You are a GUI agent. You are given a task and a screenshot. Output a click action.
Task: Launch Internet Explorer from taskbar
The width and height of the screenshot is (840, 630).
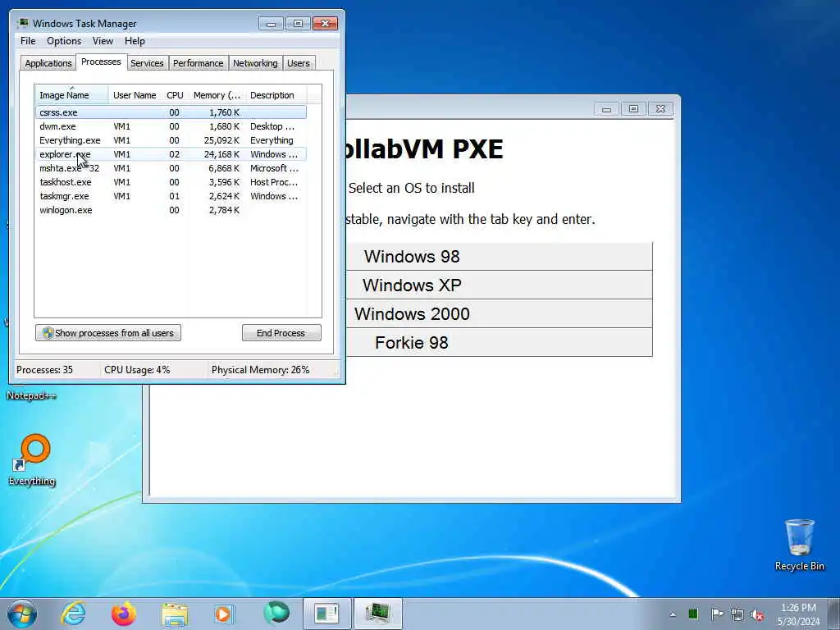tap(73, 614)
